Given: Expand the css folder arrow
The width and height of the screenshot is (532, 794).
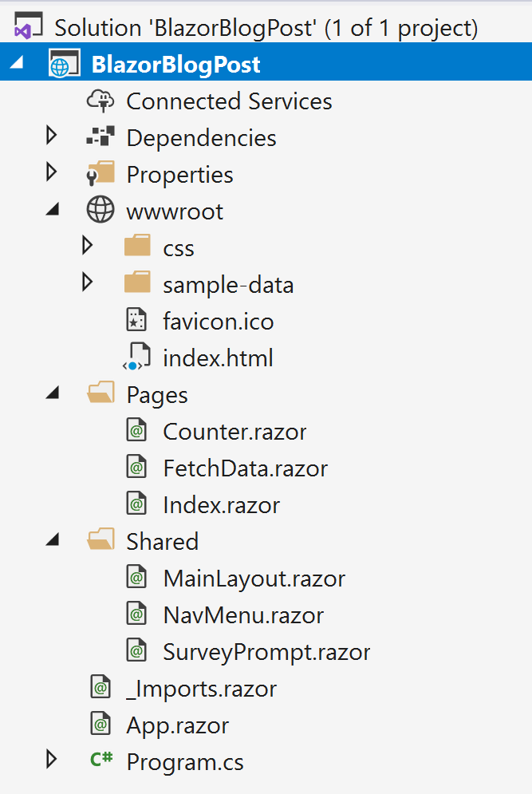Looking at the screenshot, I should pos(88,246).
